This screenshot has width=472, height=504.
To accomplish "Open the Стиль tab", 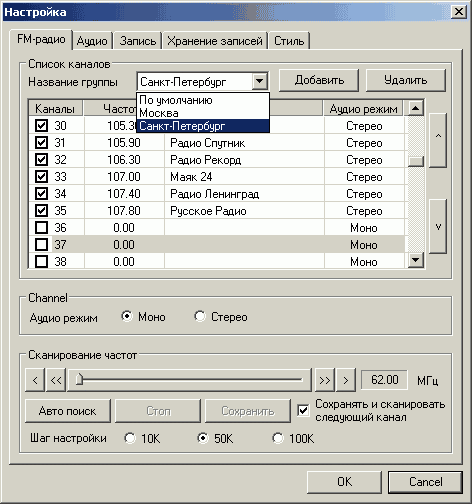I will pos(289,41).
